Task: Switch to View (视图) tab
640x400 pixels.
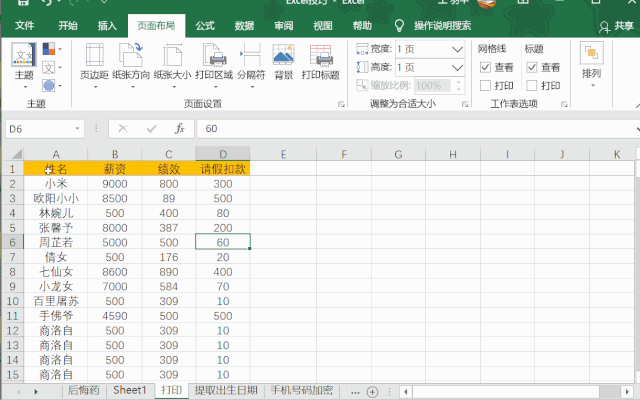Action: [x=322, y=26]
